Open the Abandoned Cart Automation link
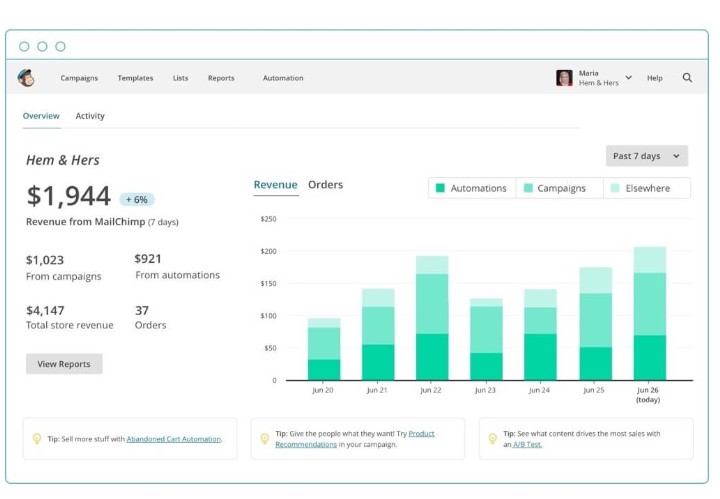The height and width of the screenshot is (499, 720). tap(174, 439)
